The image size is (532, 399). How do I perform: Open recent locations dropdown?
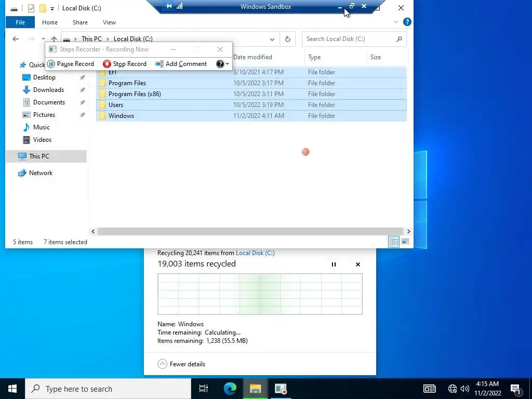click(x=43, y=39)
